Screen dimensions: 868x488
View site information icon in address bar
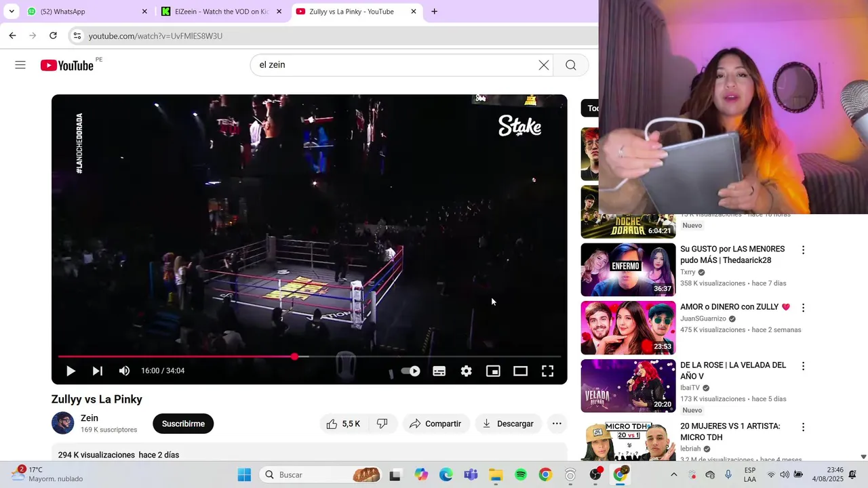[x=77, y=36]
